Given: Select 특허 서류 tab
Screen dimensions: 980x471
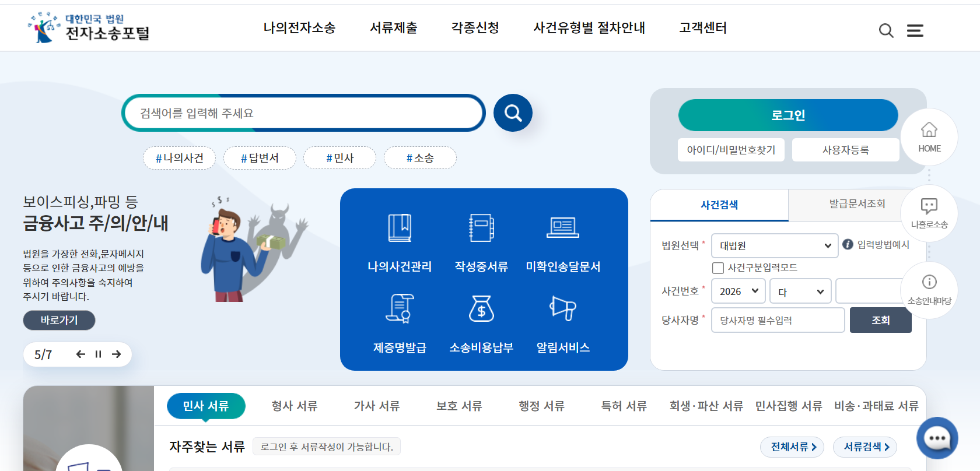Looking at the screenshot, I should [624, 406].
